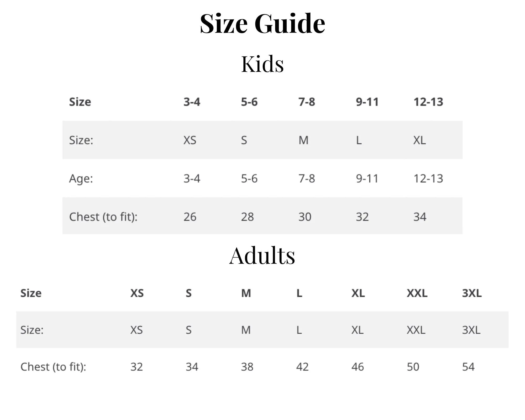Click the Adults Chest (to fit) label
Viewport: 525px width, 420px height.
53,367
